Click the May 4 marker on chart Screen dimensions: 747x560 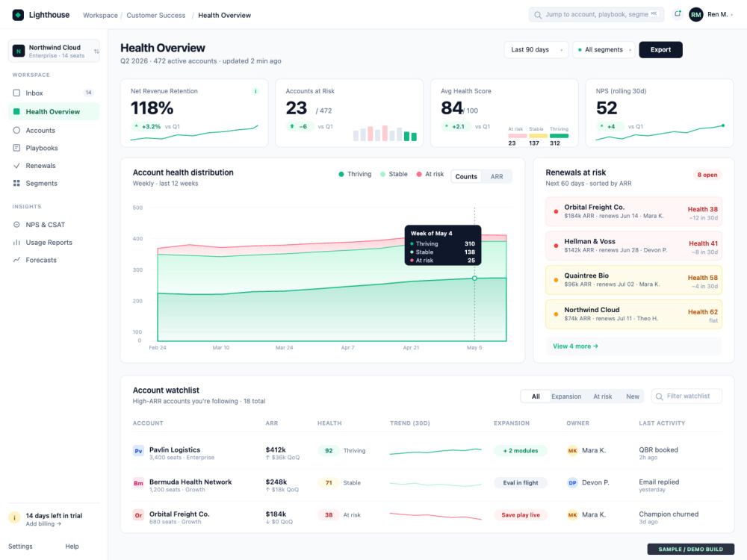point(474,278)
